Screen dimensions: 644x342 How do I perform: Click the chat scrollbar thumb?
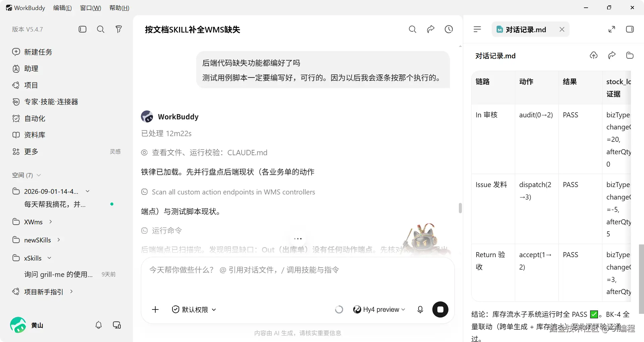(460, 208)
